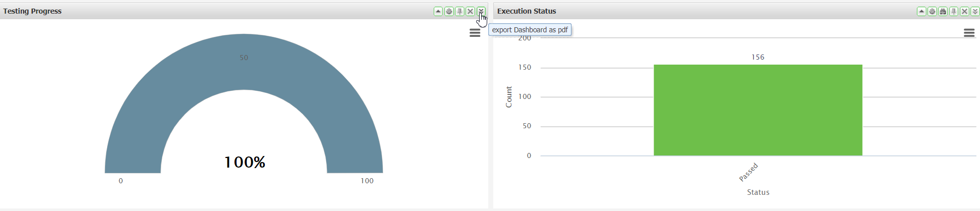The width and height of the screenshot is (980, 211).
Task: Open Testing Progress gear settings
Action: coord(449,11)
